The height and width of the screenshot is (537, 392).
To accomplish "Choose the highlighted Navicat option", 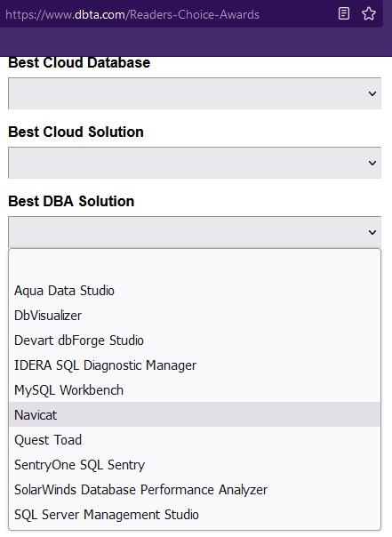I will pos(195,414).
